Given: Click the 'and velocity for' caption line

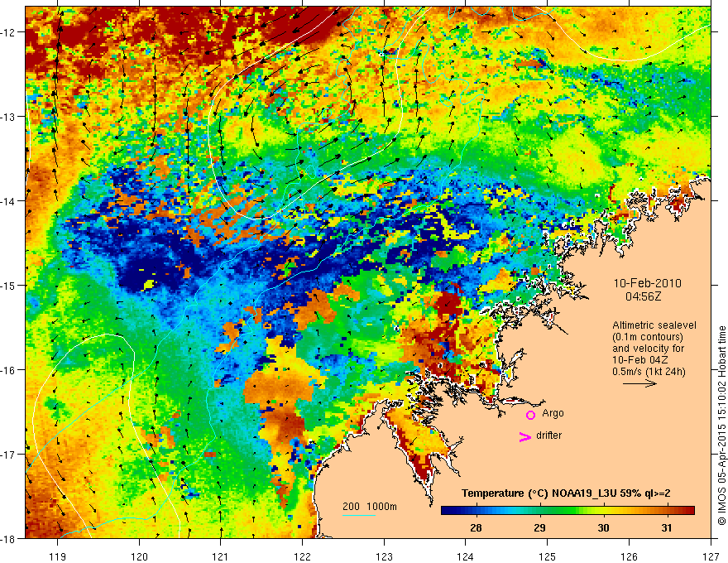Looking at the screenshot, I should (648, 349).
